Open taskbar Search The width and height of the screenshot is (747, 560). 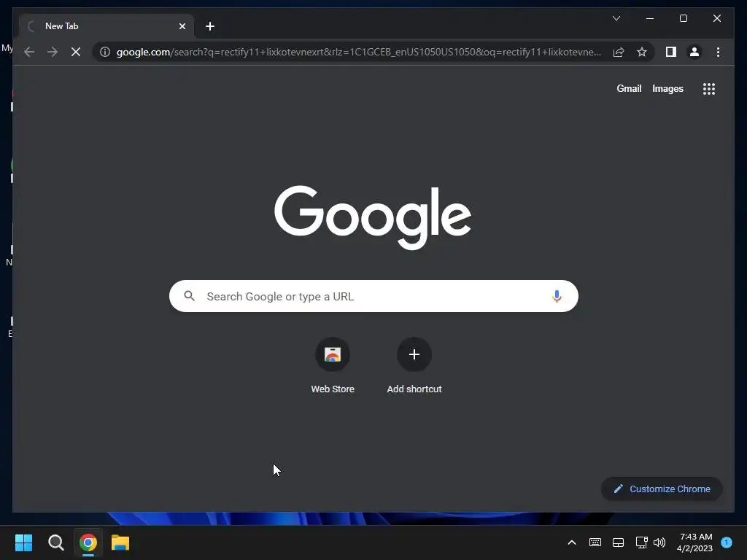(55, 542)
